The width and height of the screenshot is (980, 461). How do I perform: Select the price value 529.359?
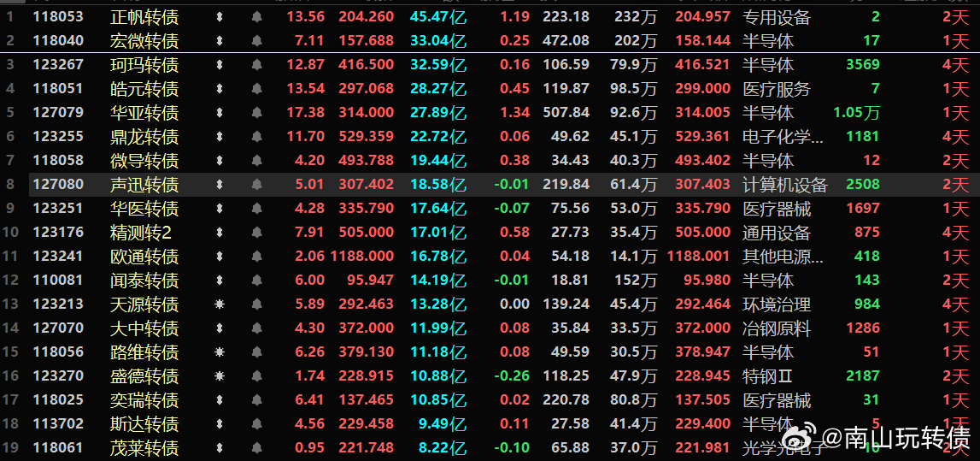(367, 136)
